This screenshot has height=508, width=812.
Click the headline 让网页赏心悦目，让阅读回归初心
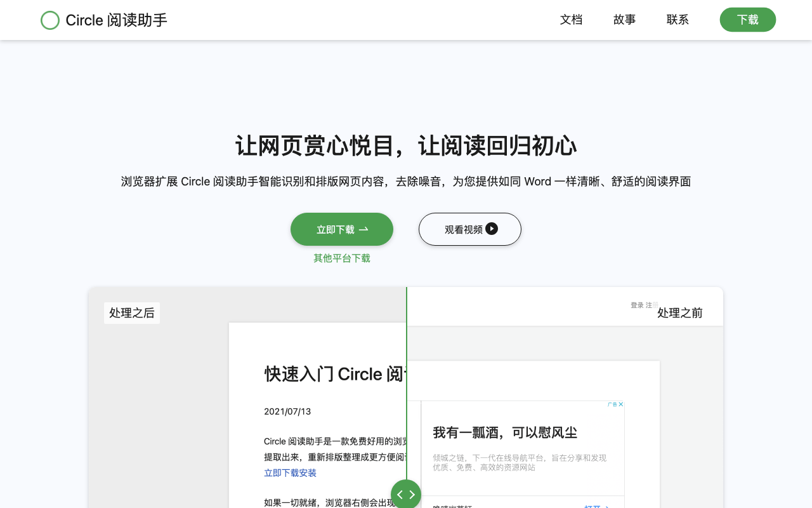406,146
